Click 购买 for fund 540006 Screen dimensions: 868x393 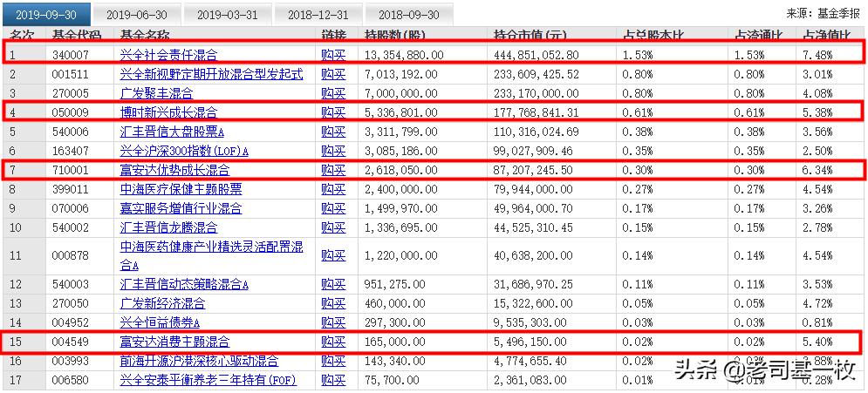[x=334, y=132]
